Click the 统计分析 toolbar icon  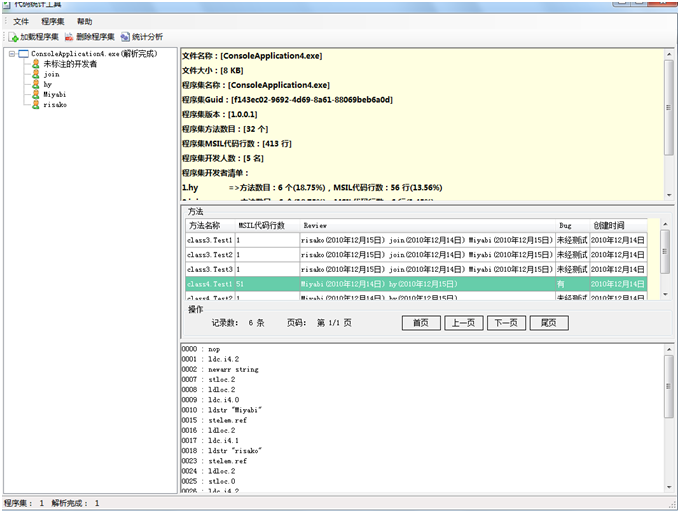(x=125, y=37)
